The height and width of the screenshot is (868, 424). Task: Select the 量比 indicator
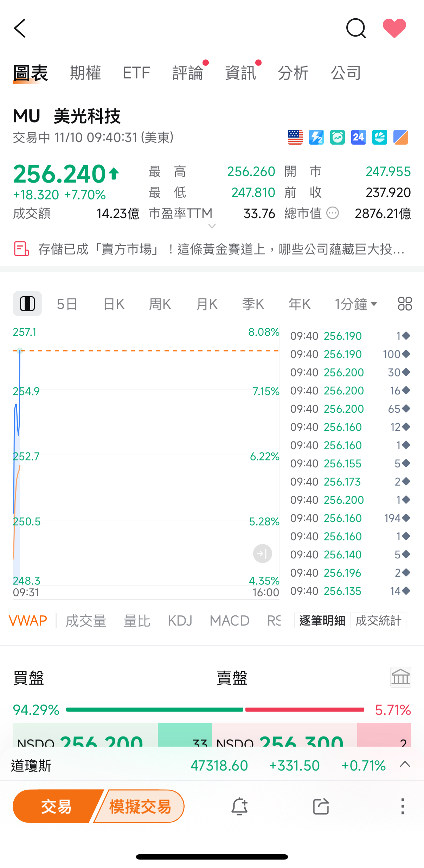137,621
